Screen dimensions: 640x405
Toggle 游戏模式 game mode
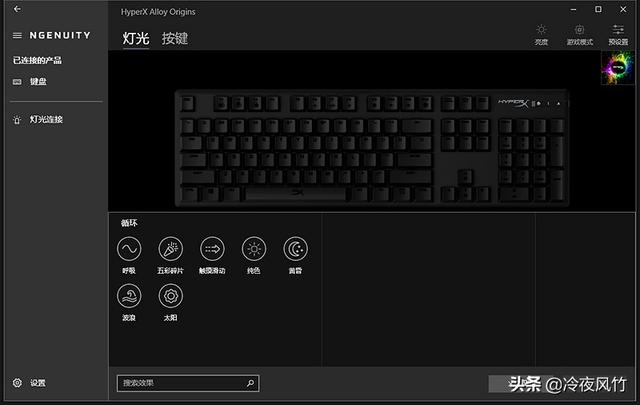click(580, 35)
